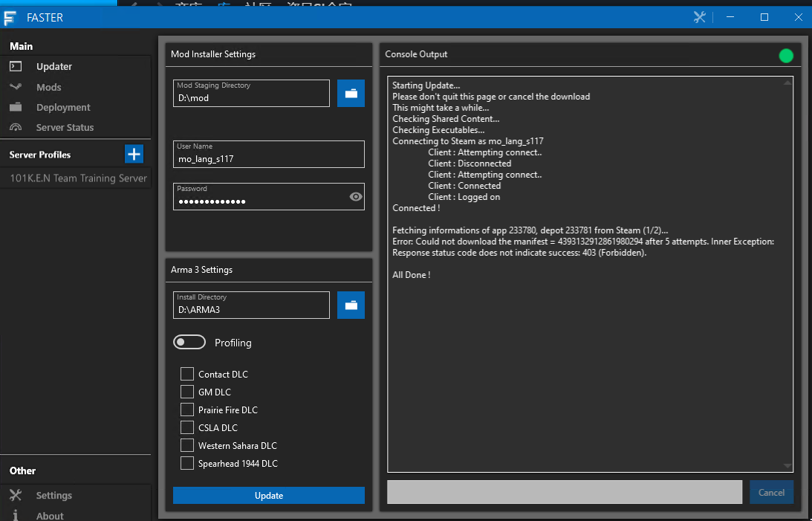Browse for the Arma 3 Install Directory
The width and height of the screenshot is (812, 521).
(x=351, y=305)
